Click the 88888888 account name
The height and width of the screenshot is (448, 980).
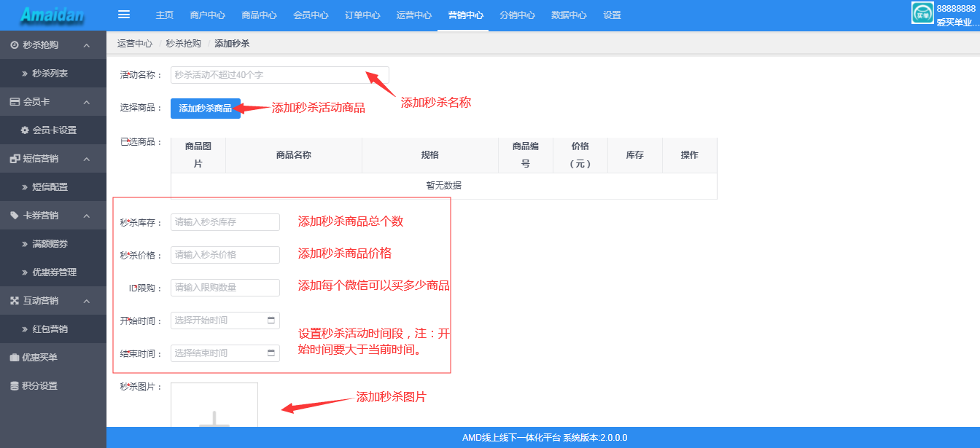click(956, 9)
